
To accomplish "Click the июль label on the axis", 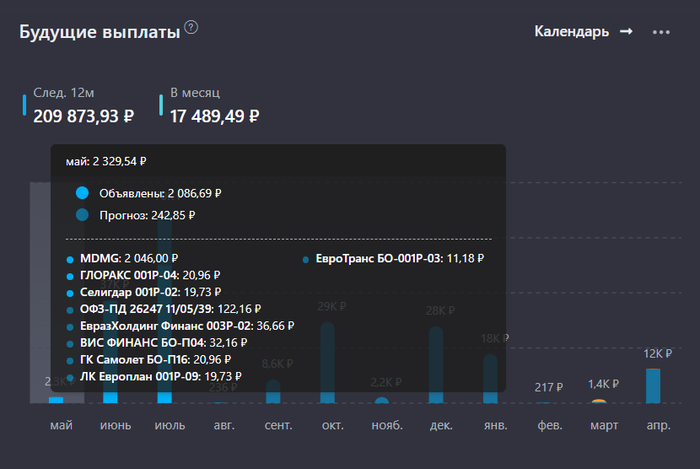I will (169, 426).
